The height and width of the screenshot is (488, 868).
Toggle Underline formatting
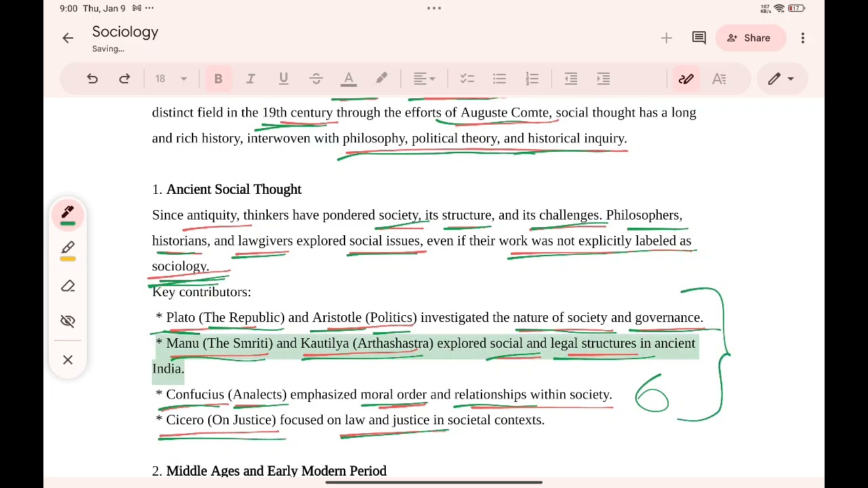click(283, 79)
